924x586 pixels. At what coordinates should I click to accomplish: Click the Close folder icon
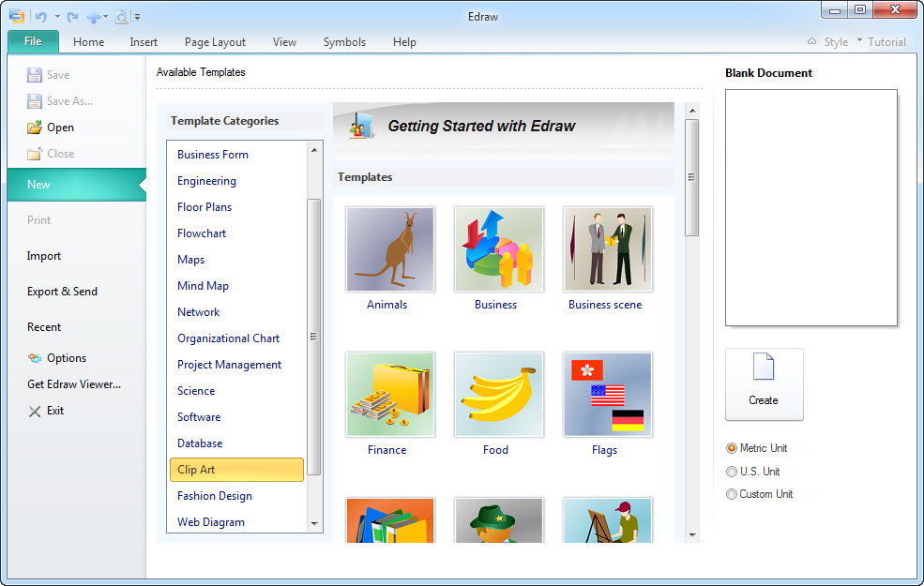[34, 154]
